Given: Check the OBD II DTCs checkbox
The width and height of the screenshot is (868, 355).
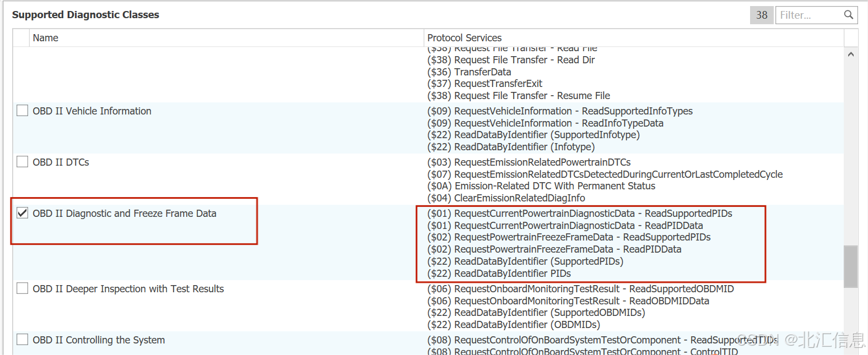Looking at the screenshot, I should tap(23, 162).
